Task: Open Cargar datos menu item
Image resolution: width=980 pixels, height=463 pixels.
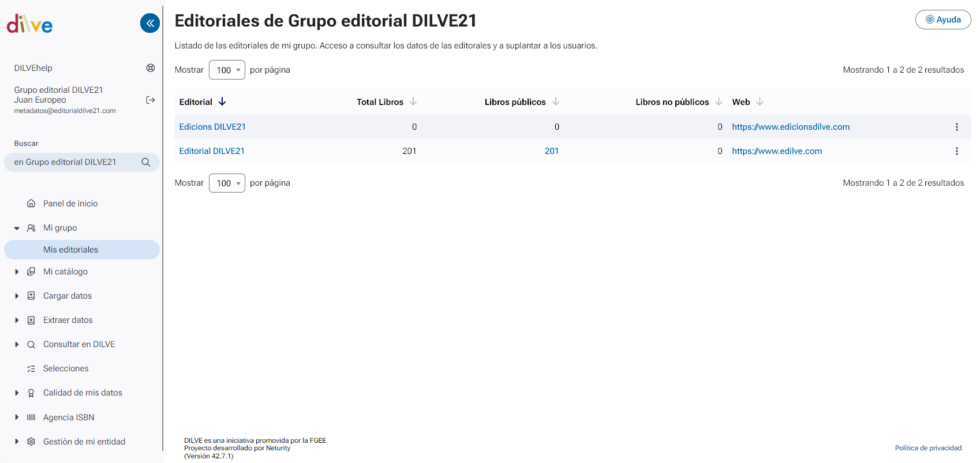Action: (x=68, y=296)
